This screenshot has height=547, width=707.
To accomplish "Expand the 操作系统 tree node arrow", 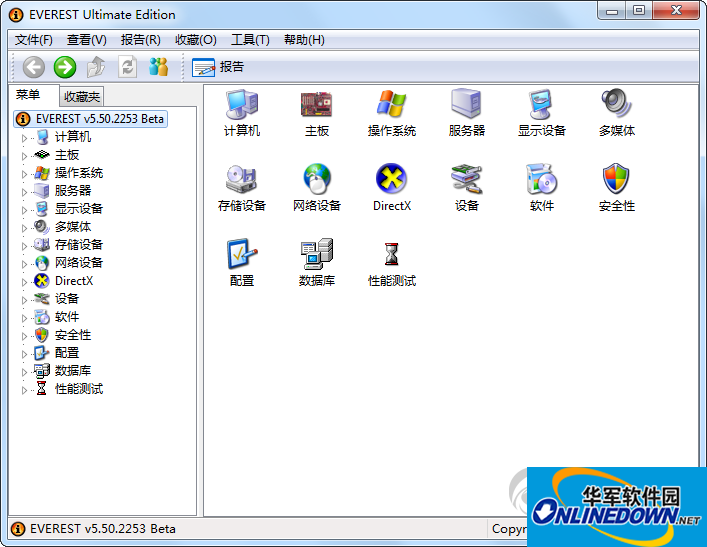I will pos(24,174).
